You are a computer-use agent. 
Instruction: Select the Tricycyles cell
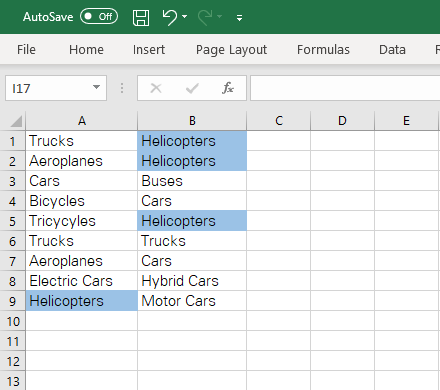82,221
